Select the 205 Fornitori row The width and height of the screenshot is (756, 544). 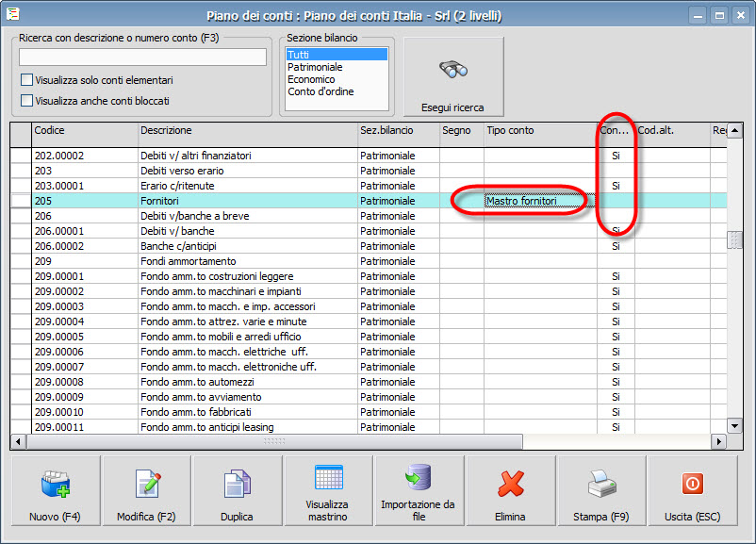tap(369, 201)
